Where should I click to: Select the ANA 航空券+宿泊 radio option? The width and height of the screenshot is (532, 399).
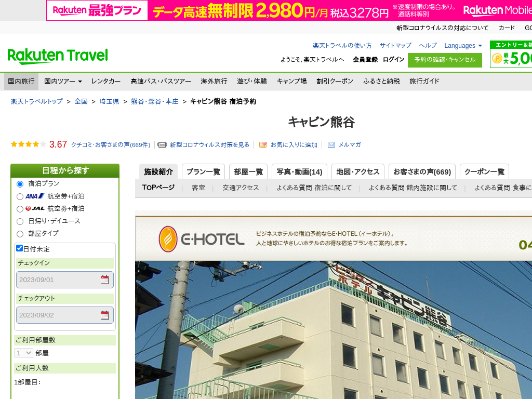[x=20, y=196]
